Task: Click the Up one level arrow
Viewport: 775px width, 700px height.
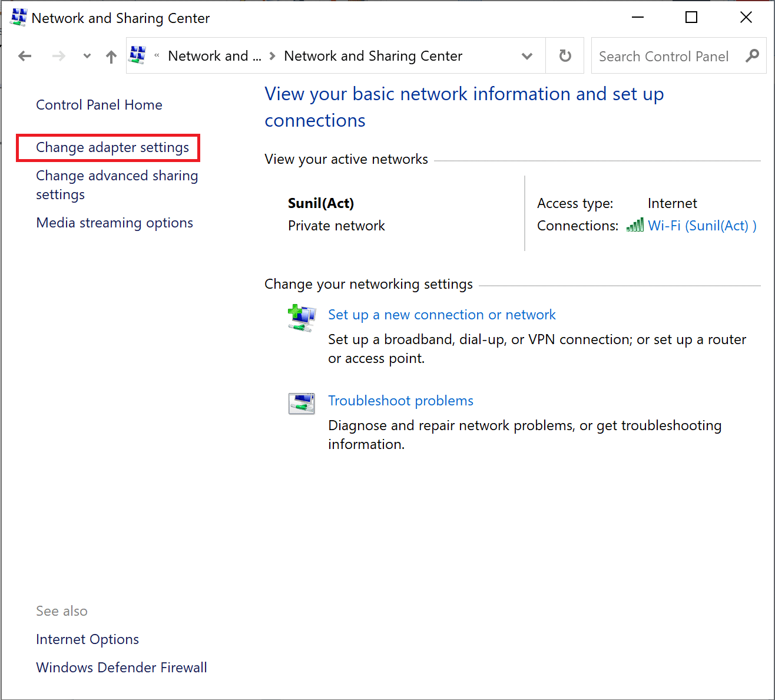Action: pos(111,57)
